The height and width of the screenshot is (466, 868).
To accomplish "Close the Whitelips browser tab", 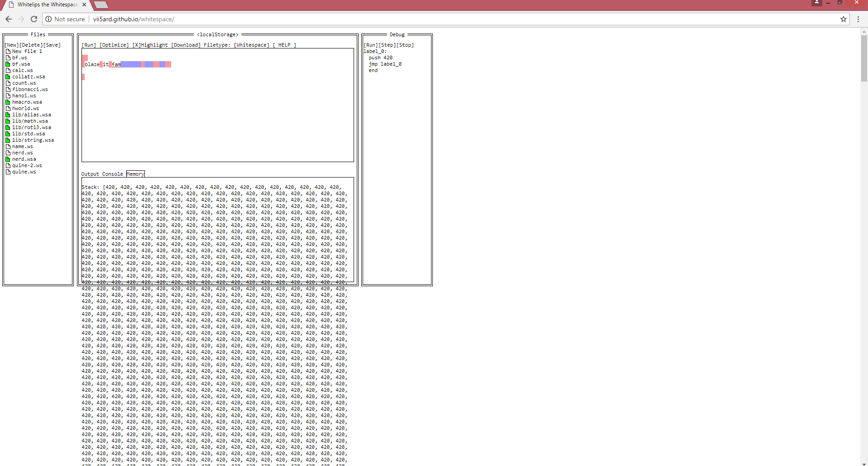I will (x=84, y=5).
